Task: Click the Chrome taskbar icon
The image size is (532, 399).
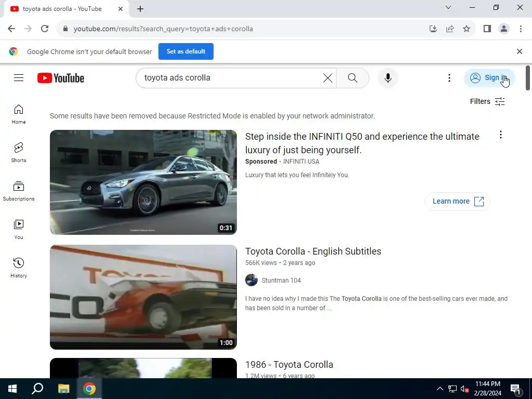Action: tap(89, 389)
